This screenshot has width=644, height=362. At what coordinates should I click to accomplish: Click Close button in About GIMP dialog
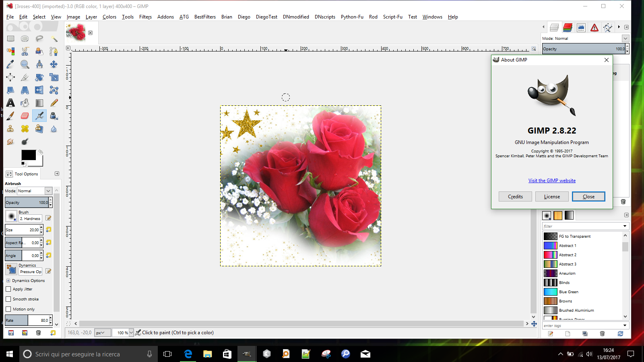[x=588, y=197]
